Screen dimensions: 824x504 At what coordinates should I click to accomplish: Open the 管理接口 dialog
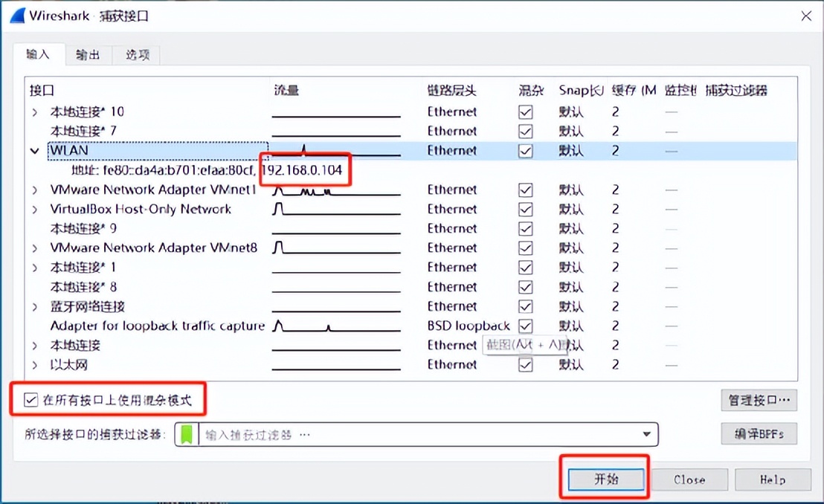tap(758, 400)
